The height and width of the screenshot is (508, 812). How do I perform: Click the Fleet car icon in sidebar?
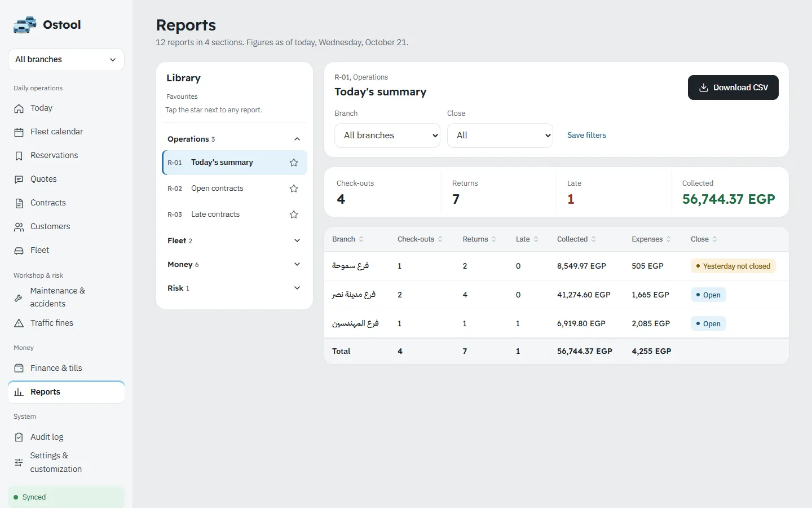tap(19, 251)
